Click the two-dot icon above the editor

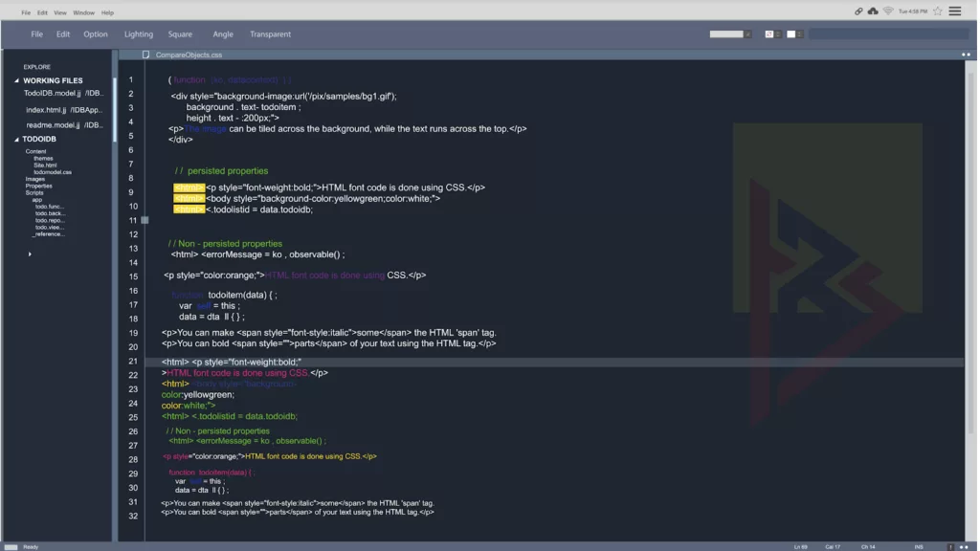click(966, 55)
